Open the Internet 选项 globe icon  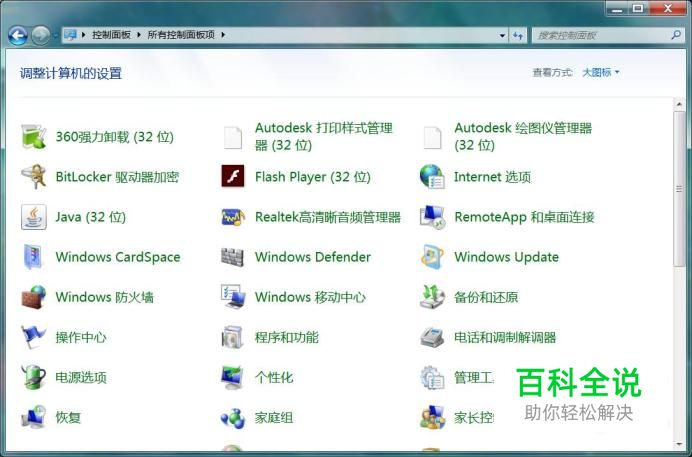(x=432, y=176)
